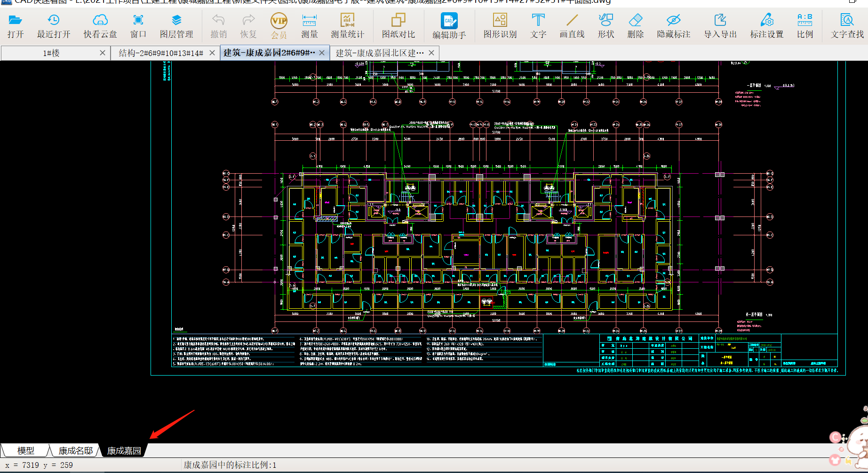Image resolution: width=868 pixels, height=473 pixels.
Task: Switch to the 结构-2#6#9#10#13#14# tab
Action: click(x=160, y=53)
